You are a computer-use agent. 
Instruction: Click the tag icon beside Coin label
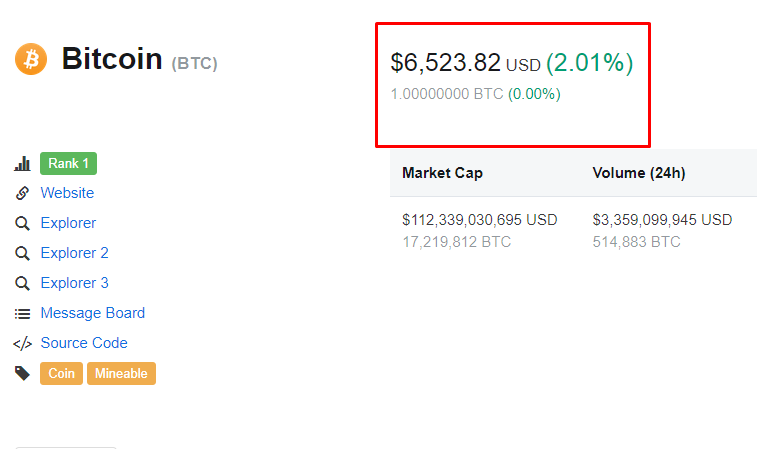22,373
